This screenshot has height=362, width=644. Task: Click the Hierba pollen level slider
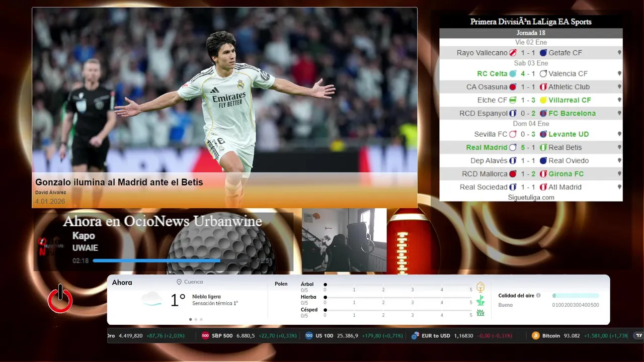398,298
